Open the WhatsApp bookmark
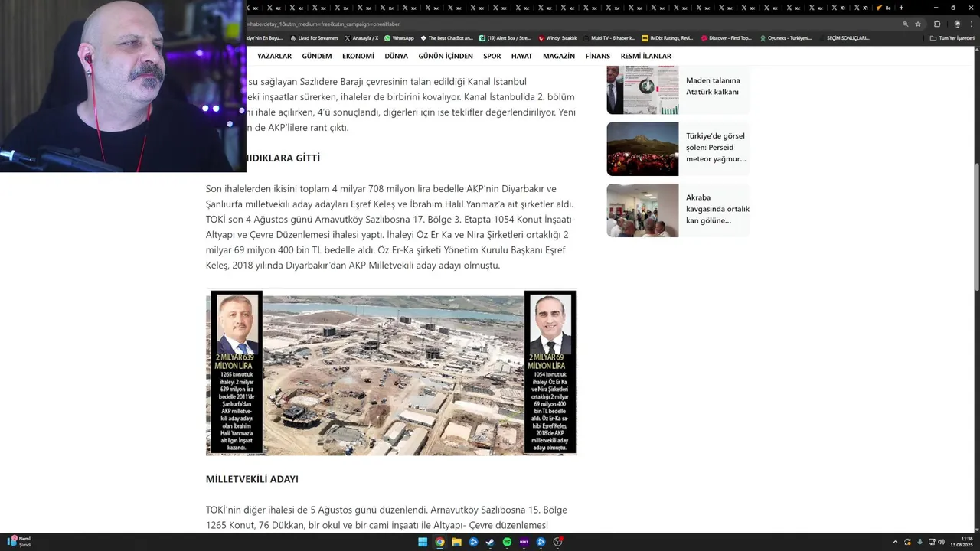980x551 pixels. click(x=399, y=37)
